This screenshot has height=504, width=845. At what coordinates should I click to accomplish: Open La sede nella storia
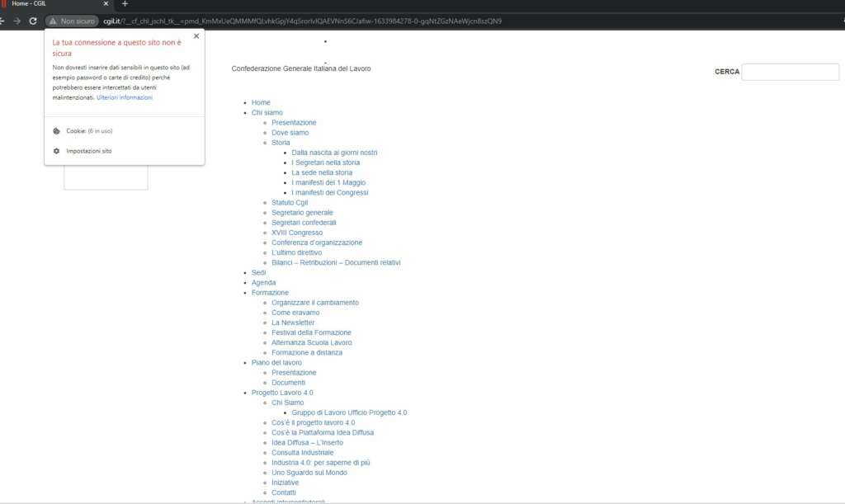coord(322,173)
